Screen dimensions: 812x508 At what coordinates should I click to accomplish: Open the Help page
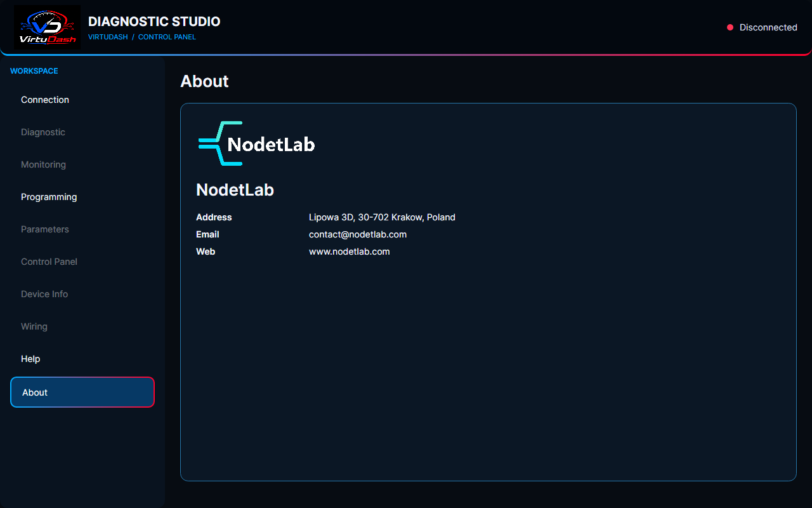pyautogui.click(x=82, y=359)
